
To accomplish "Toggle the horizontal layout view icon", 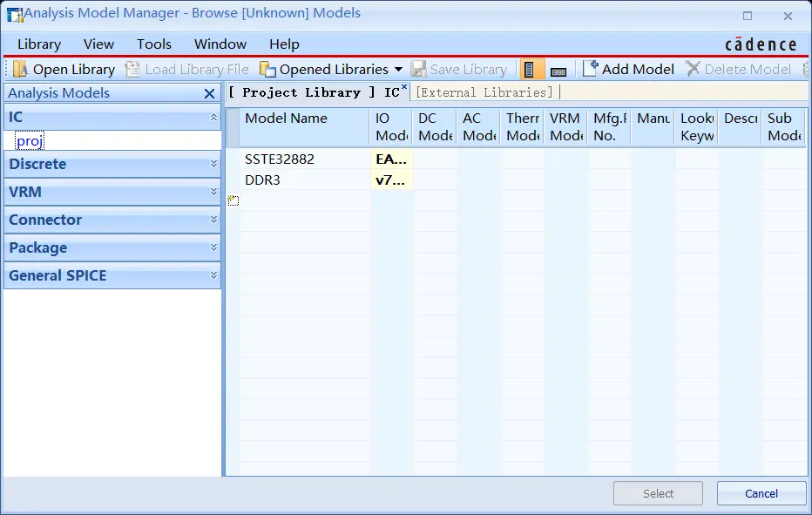I will pos(558,71).
